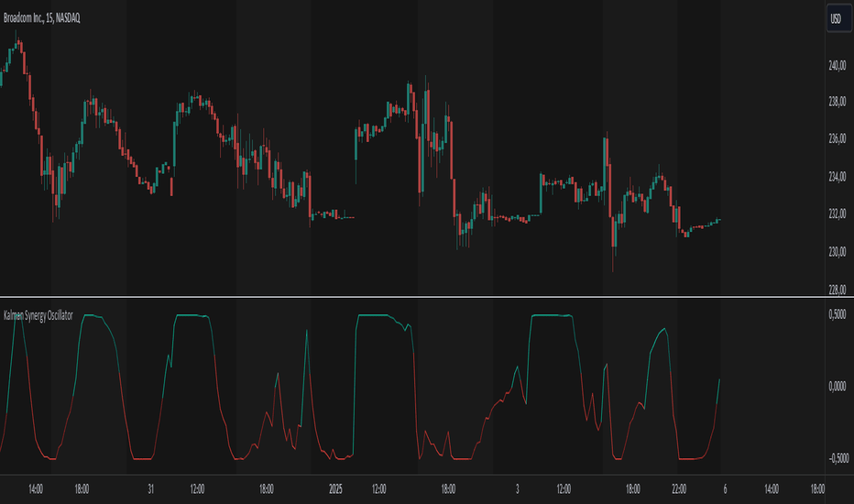Open the USD currency selector button
The image size is (854, 504).
click(838, 19)
